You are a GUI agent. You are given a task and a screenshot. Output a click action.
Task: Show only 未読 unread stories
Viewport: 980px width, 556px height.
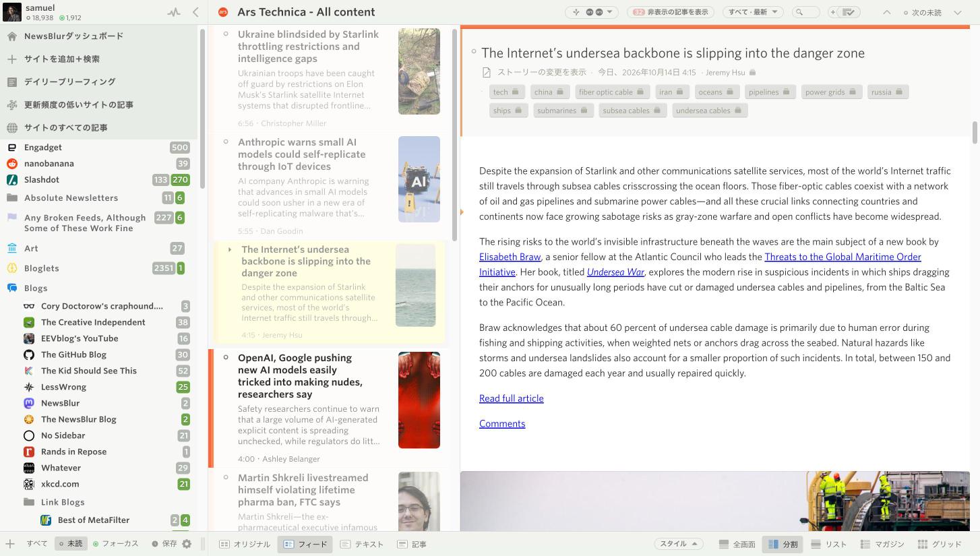(71, 544)
